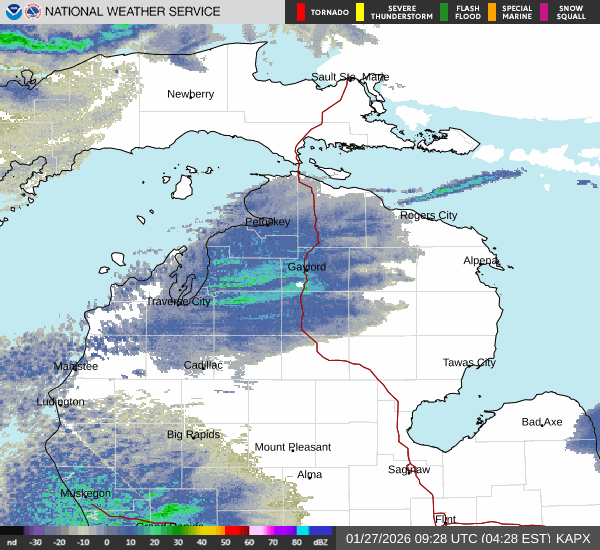Screen dimensions: 600x550
Task: Select the red Tornado legend swatch
Action: pyautogui.click(x=301, y=12)
